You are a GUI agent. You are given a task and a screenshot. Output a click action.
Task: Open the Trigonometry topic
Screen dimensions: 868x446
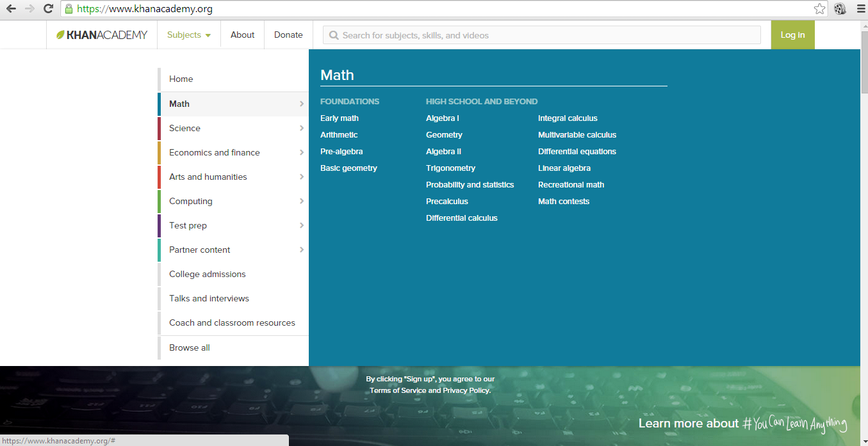[x=451, y=168]
